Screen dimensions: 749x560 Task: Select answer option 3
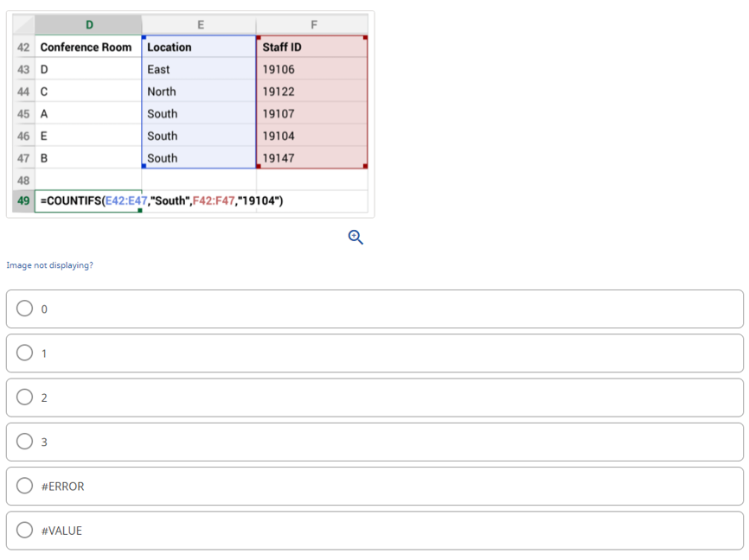pyautogui.click(x=25, y=442)
